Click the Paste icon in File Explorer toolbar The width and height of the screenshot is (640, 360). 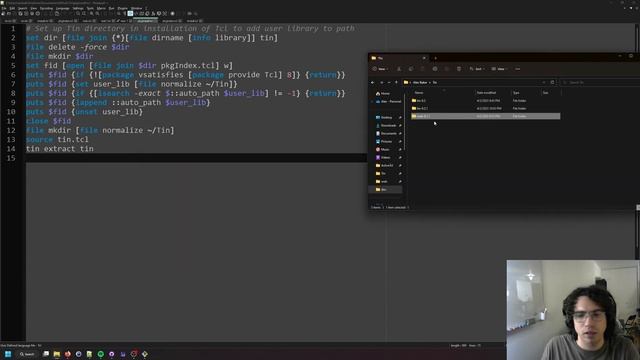pos(422,69)
